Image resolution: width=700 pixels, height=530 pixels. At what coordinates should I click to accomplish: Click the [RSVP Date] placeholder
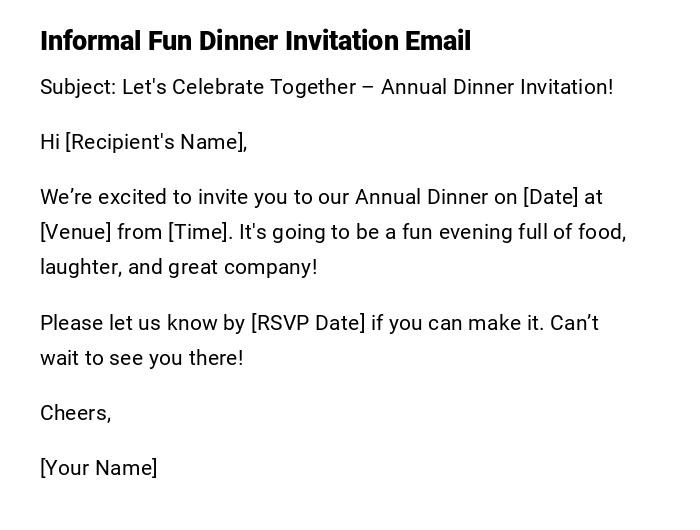tap(308, 323)
